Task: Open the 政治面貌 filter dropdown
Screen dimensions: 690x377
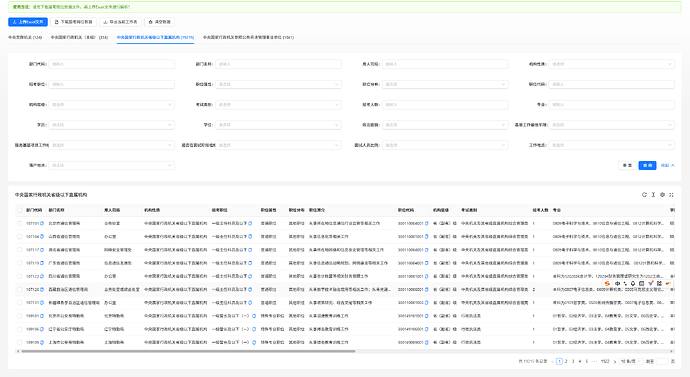Action: pos(445,125)
